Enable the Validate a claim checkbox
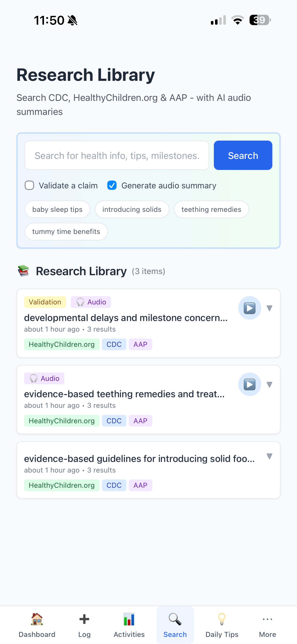This screenshot has width=297, height=644. (29, 185)
